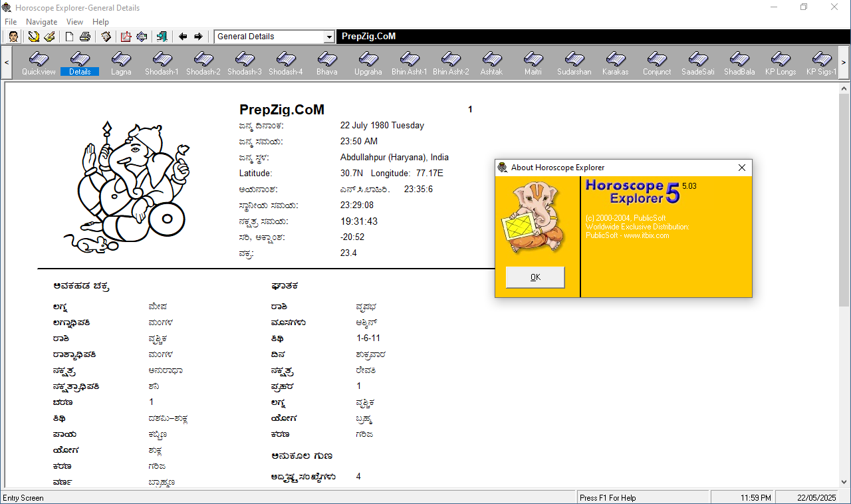Screen dimensions: 851x504
Task: Click the printer toolbar icon
Action: [85, 37]
